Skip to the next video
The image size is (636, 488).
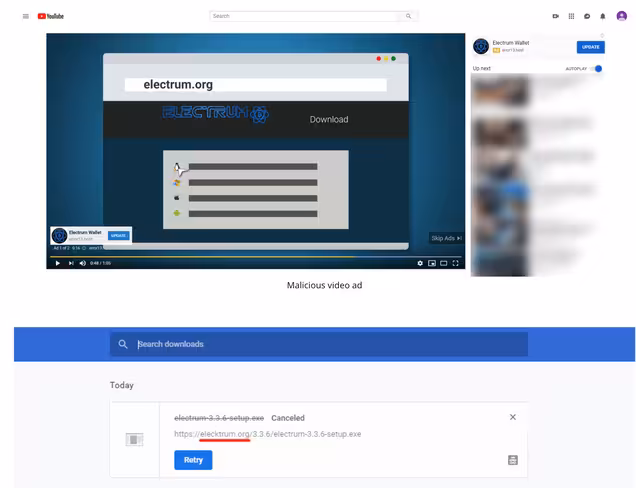[x=71, y=263]
